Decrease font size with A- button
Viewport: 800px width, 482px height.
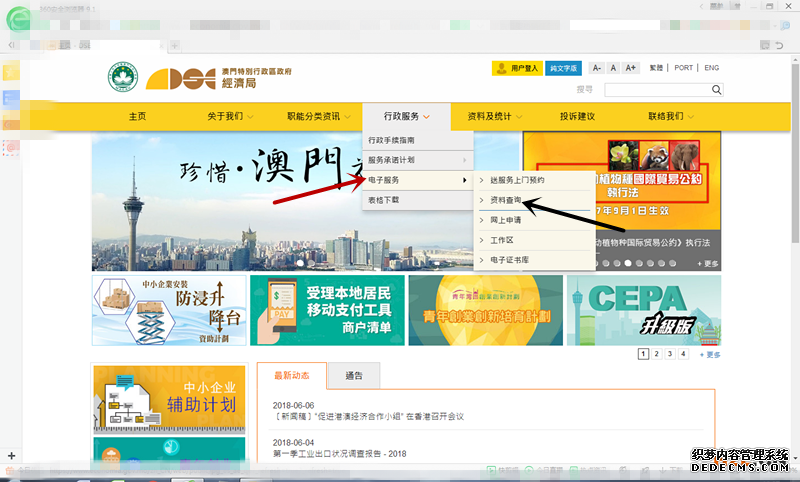(596, 68)
